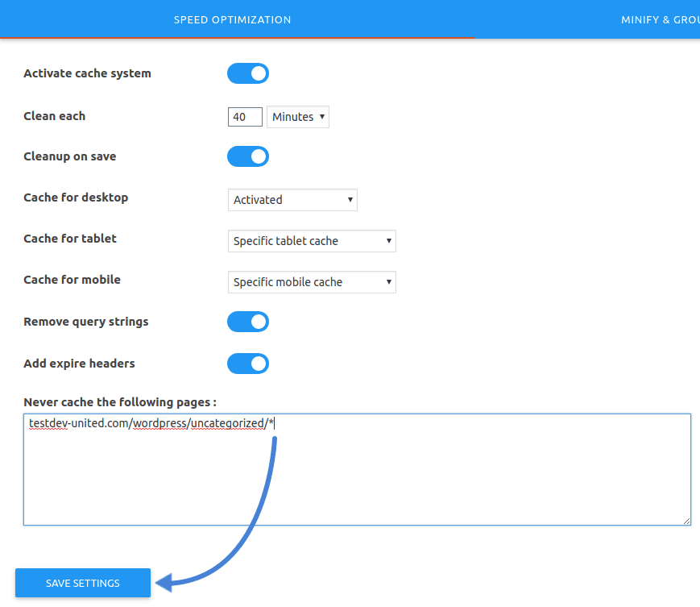Click the 'Never cache the following pages' label
Viewport: 700px width, 607px height.
click(120, 401)
